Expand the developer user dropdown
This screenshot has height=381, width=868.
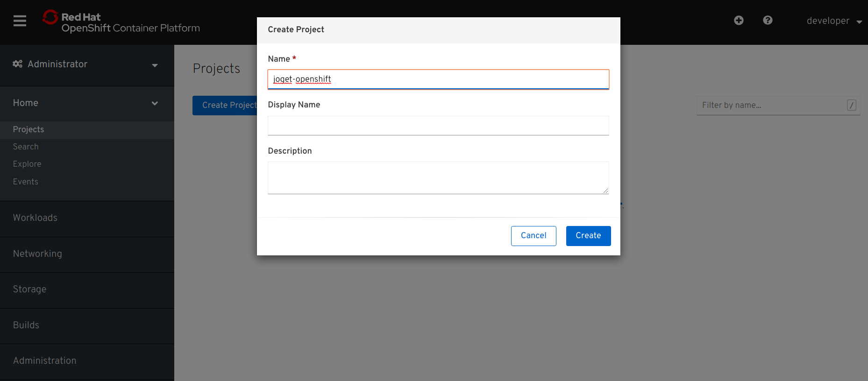tap(834, 21)
